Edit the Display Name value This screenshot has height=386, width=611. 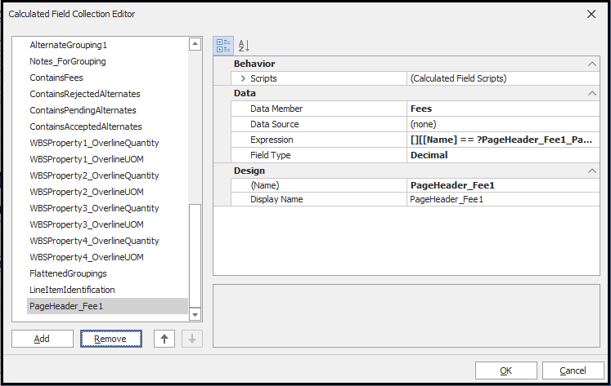pyautogui.click(x=503, y=199)
